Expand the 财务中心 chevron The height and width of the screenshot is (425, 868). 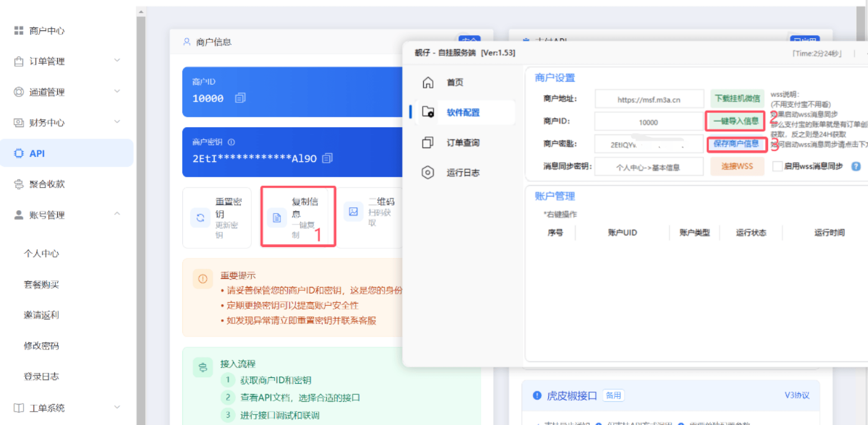coord(117,122)
